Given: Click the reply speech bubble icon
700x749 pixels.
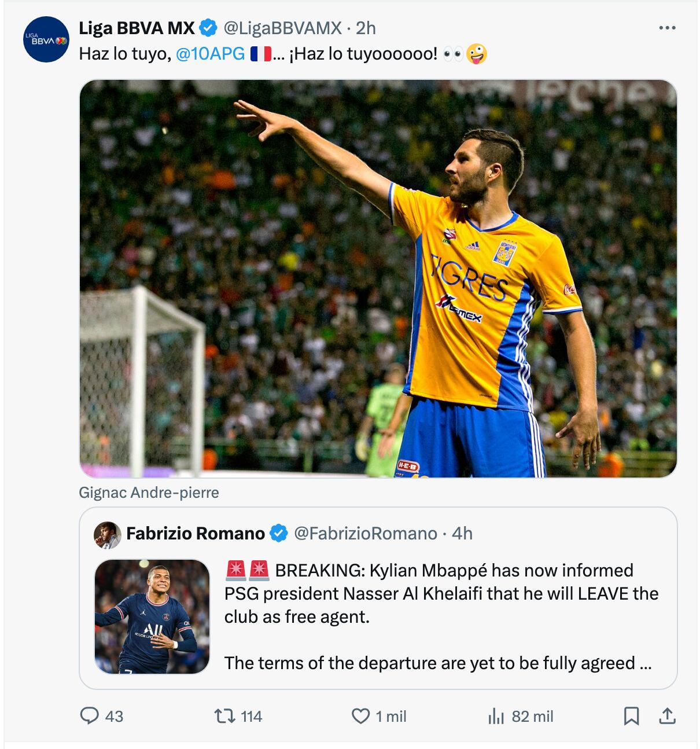Looking at the screenshot, I should [89, 716].
